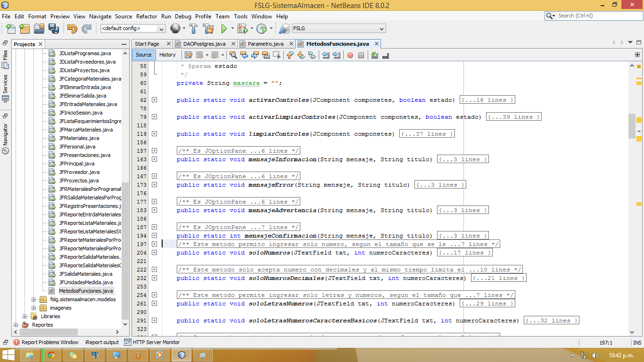The width and height of the screenshot is (644, 362).
Task: Open HTTP Server Monitor in status bar
Action: pyautogui.click(x=152, y=342)
